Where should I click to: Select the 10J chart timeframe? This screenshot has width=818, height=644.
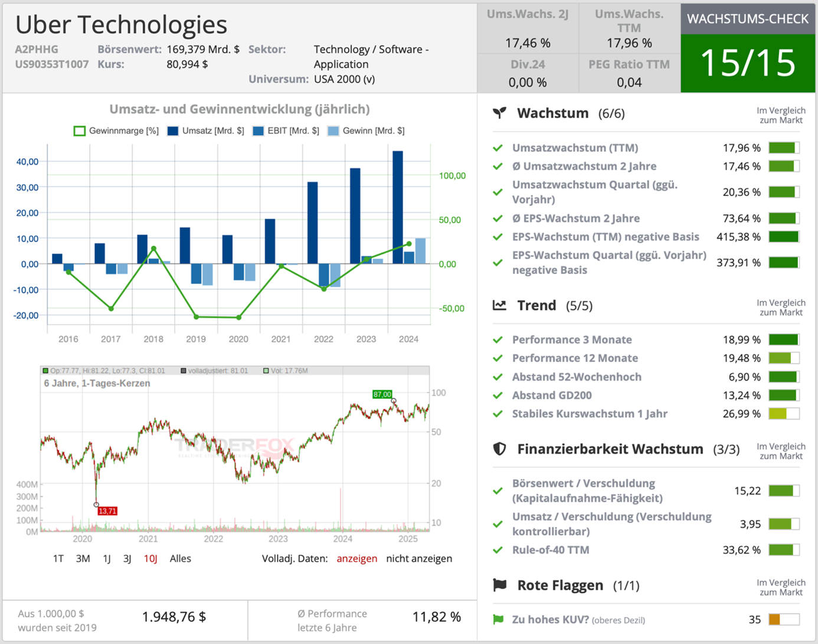tap(150, 558)
